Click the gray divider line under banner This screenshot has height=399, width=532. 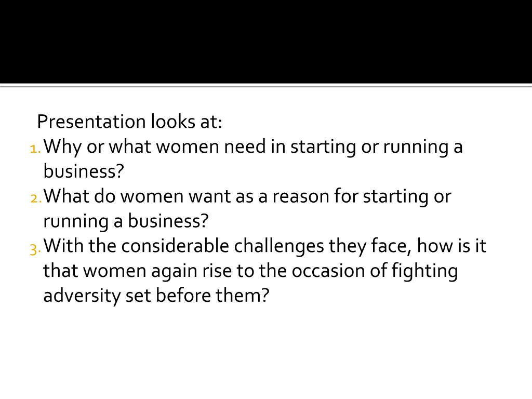pyautogui.click(x=266, y=86)
